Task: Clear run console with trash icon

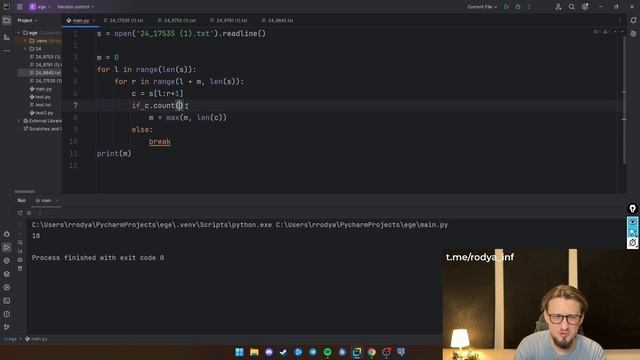Action: coord(20,268)
